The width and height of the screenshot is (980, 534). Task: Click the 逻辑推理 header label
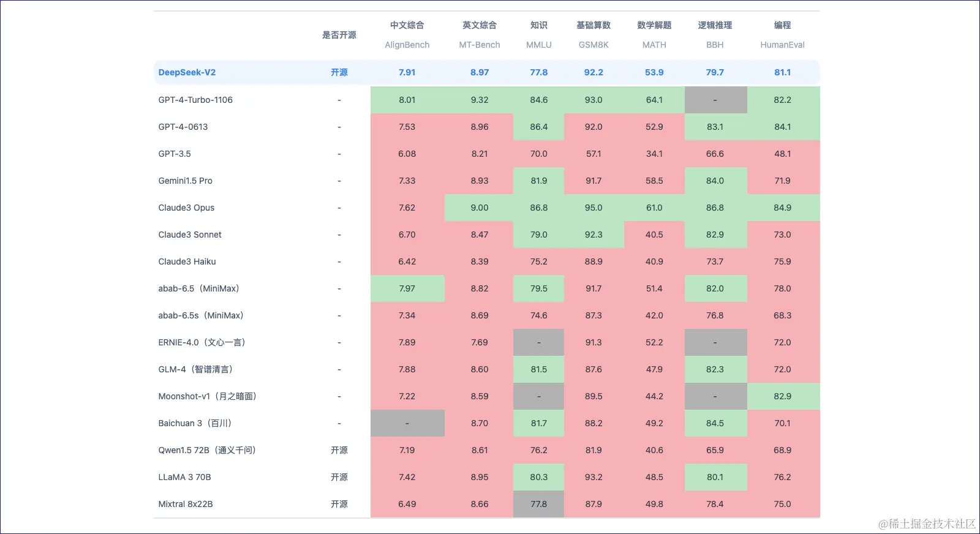[x=715, y=25]
